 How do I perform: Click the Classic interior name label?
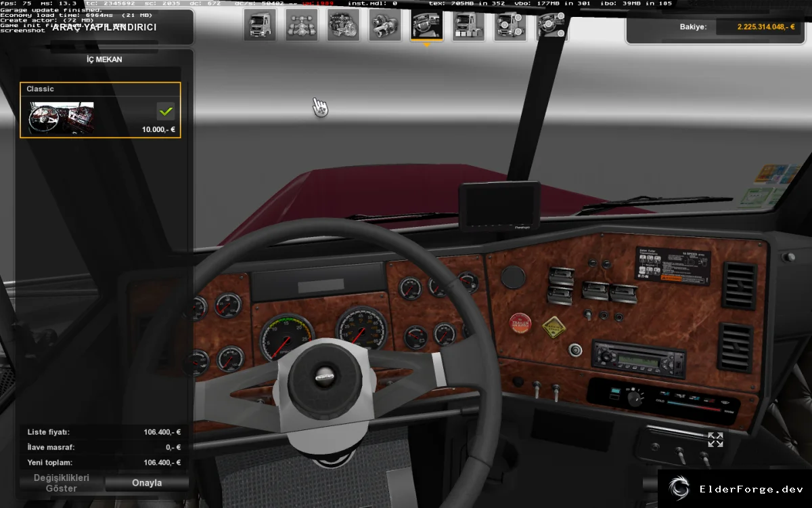[40, 89]
